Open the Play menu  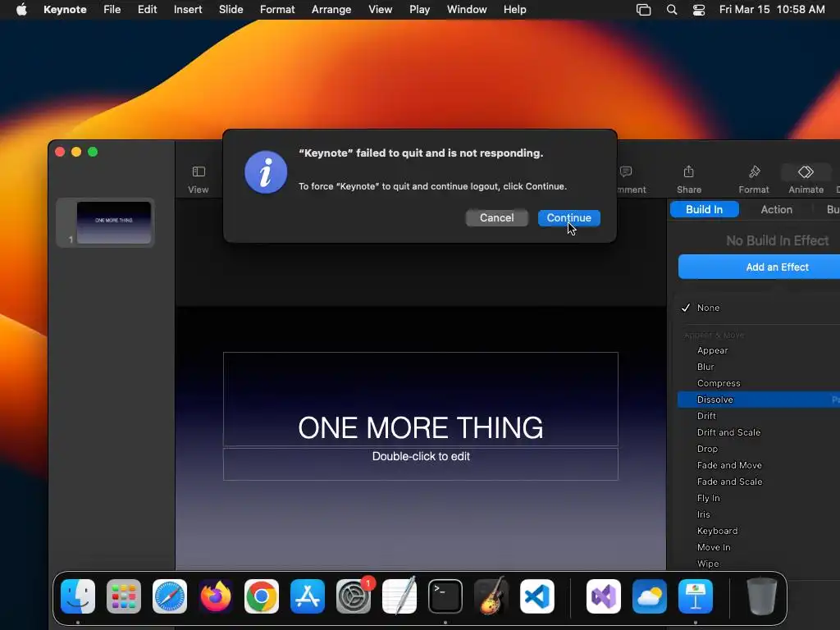click(419, 10)
